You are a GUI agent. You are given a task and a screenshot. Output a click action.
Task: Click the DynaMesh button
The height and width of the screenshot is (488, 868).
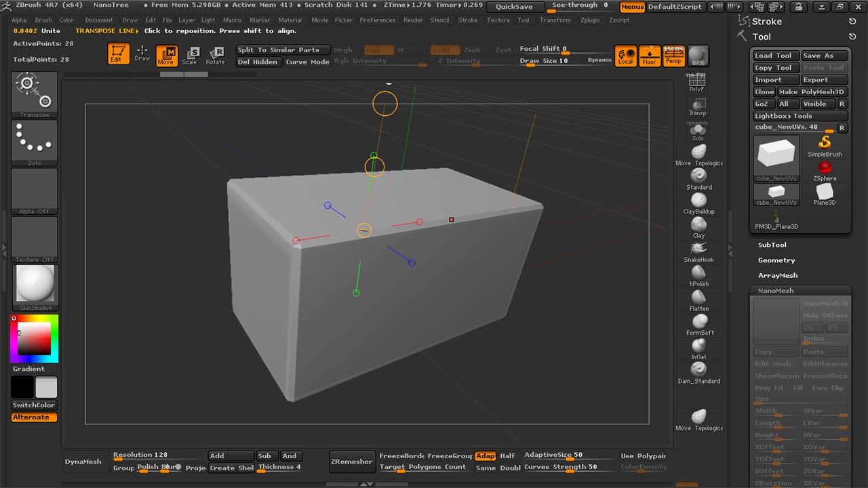click(83, 462)
